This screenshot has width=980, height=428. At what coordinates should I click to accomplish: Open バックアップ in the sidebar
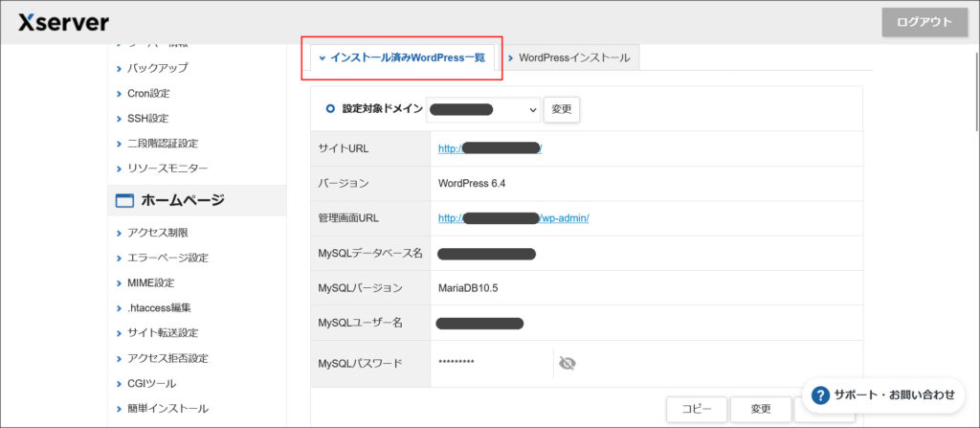click(158, 68)
